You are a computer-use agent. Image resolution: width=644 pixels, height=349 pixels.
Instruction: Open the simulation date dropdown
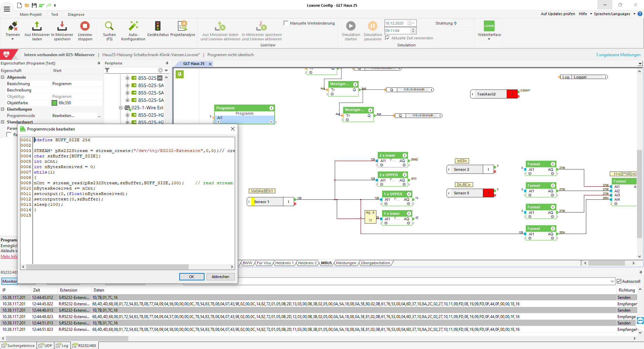click(x=413, y=23)
